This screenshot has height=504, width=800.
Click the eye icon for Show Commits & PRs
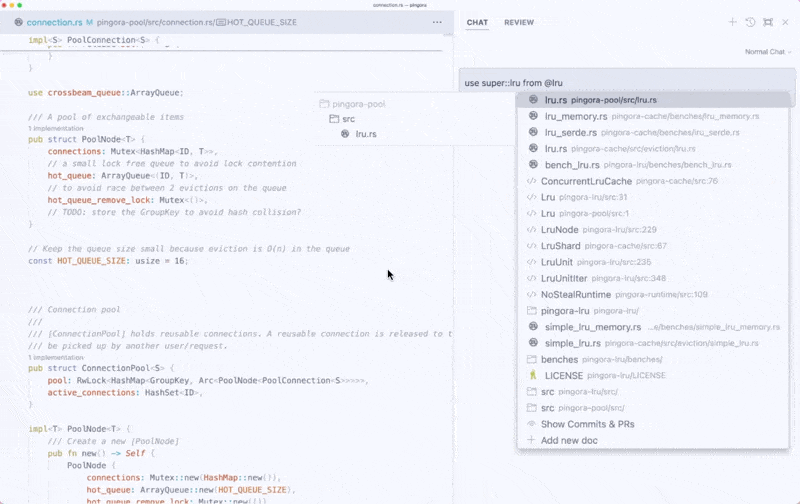click(532, 424)
